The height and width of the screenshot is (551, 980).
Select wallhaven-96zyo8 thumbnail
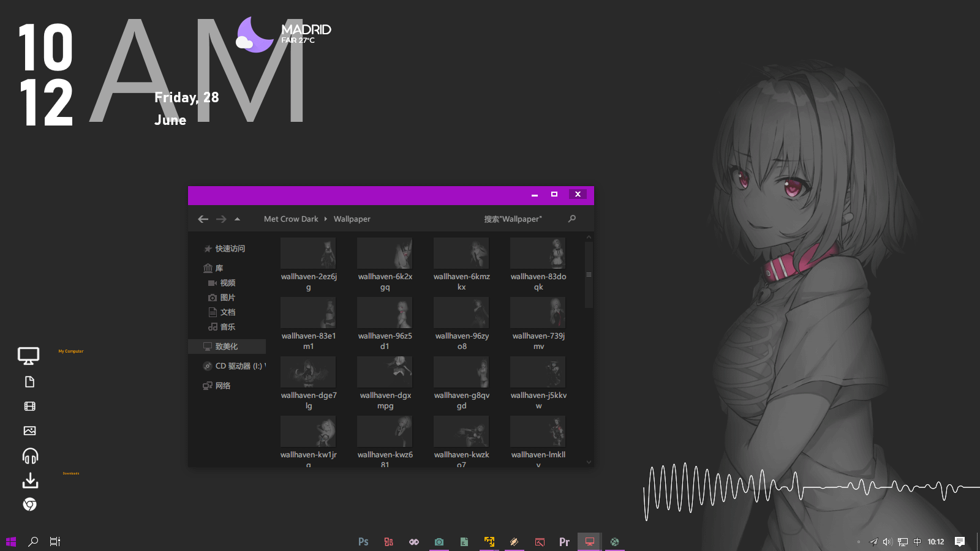coord(461,313)
